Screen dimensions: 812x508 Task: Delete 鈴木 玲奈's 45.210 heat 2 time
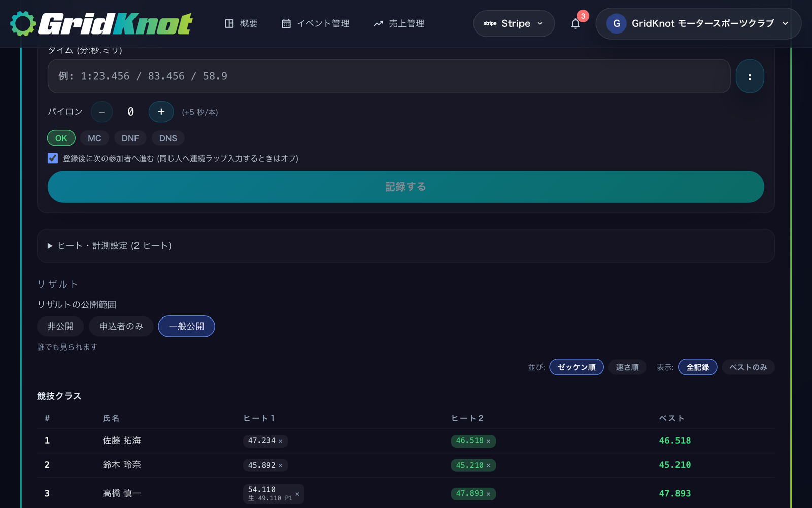tap(488, 466)
